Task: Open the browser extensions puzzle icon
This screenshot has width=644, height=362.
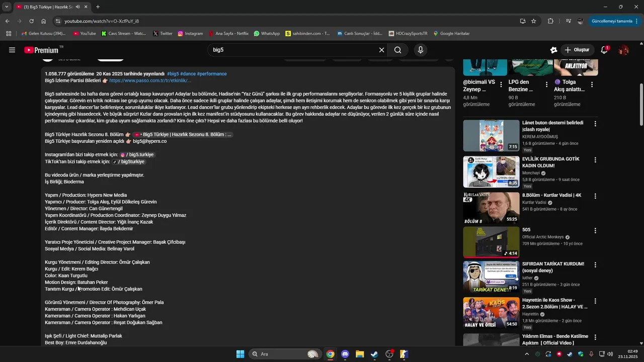Action: 550,21
